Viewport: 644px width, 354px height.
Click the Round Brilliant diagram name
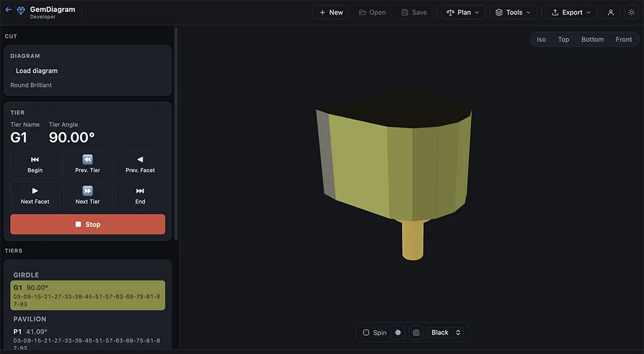pos(31,85)
